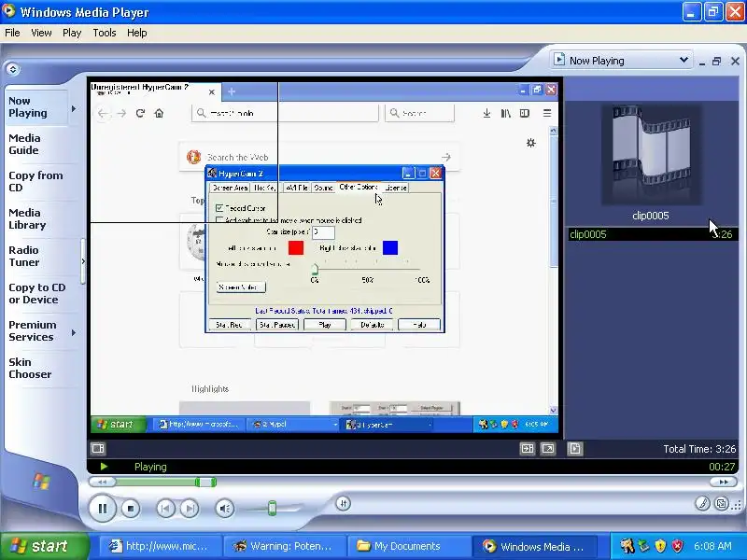Close the Now Playing pane
Screen dimensions: 747x560
pyautogui.click(x=735, y=61)
